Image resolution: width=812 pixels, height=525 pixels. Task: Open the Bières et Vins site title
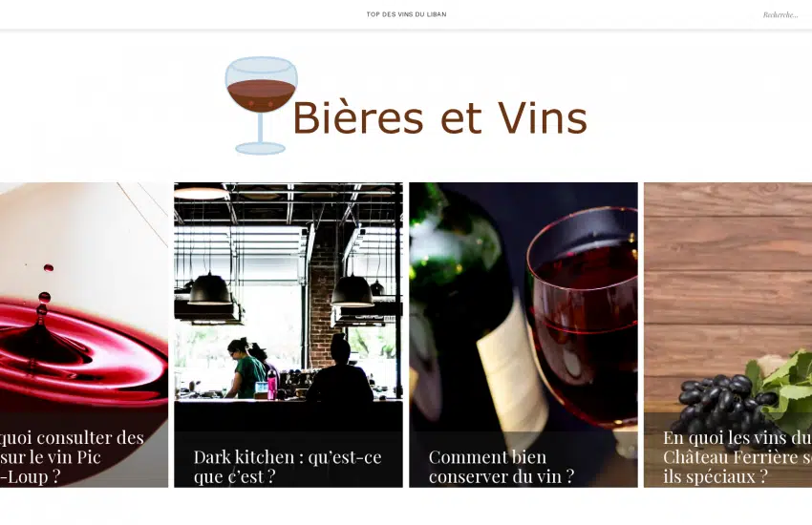coord(439,118)
